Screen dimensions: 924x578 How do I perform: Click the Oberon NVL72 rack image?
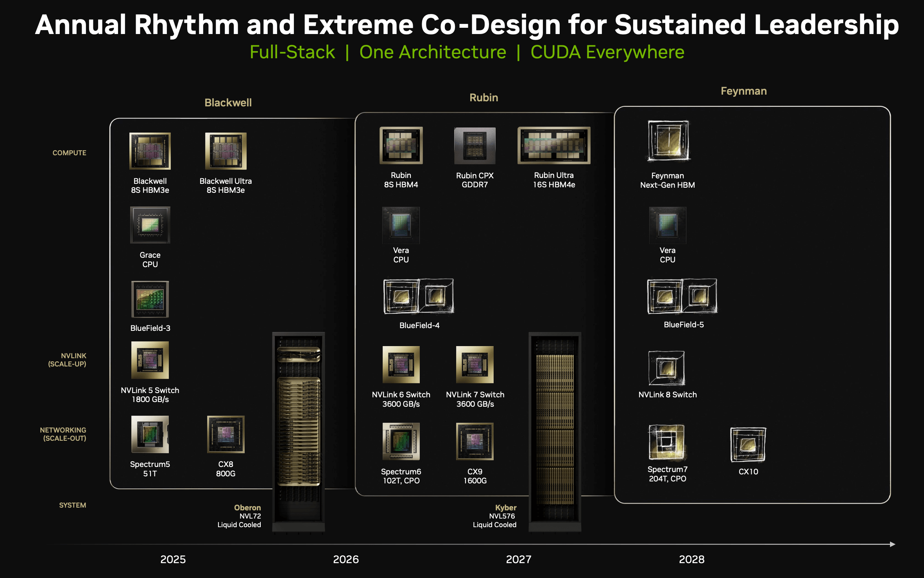point(299,430)
